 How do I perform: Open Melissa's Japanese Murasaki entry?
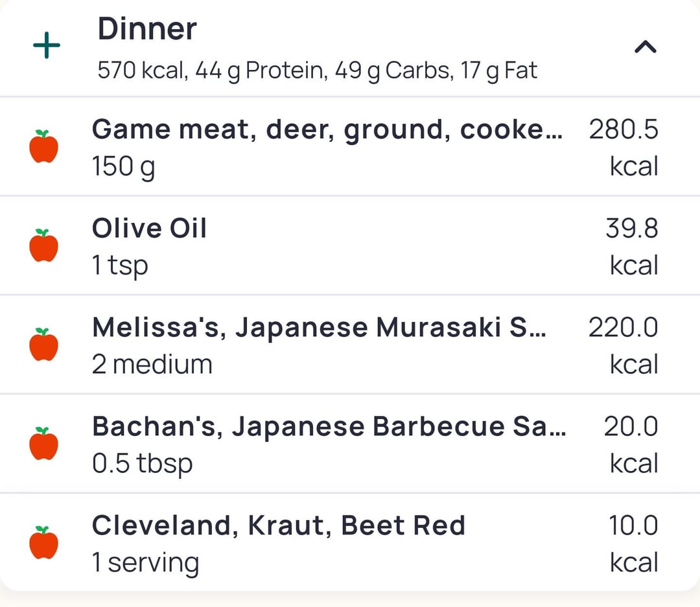tap(319, 328)
